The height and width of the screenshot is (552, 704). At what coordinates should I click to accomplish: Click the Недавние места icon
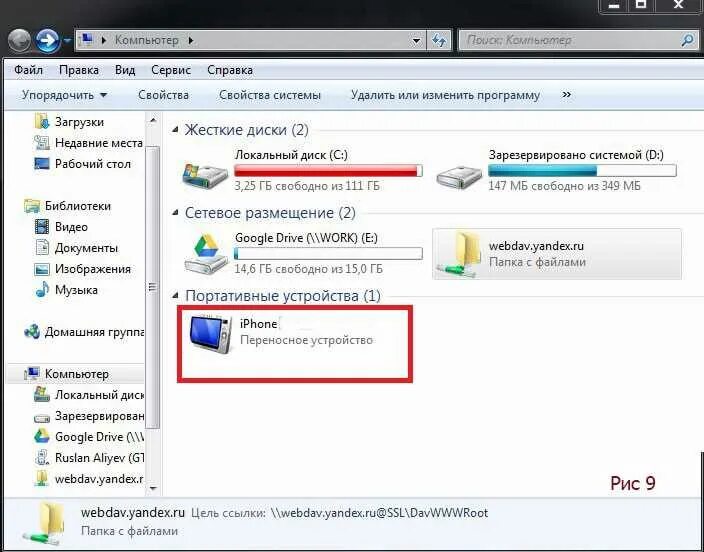[42, 143]
